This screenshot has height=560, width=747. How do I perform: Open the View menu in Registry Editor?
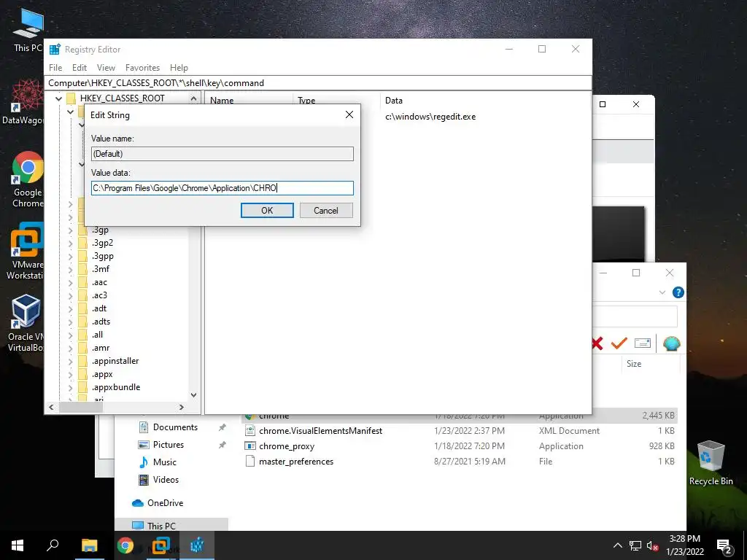pyautogui.click(x=106, y=68)
